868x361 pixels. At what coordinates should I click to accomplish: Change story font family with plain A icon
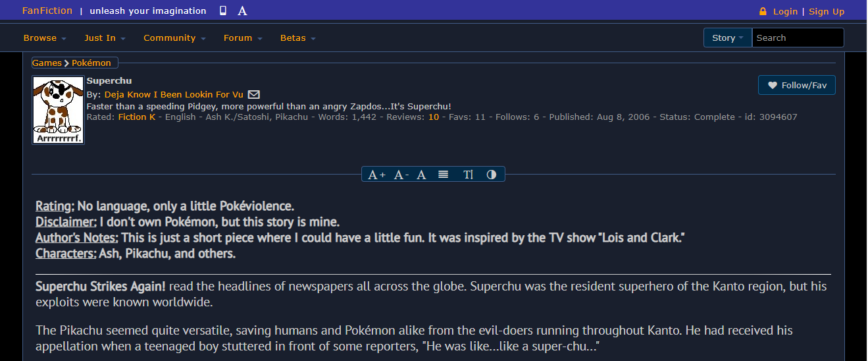422,175
